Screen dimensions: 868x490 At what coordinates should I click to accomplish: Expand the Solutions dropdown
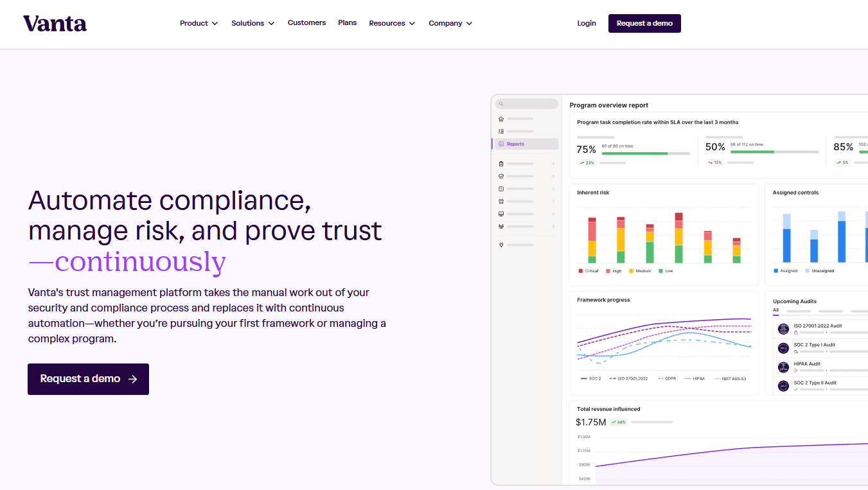click(x=252, y=23)
